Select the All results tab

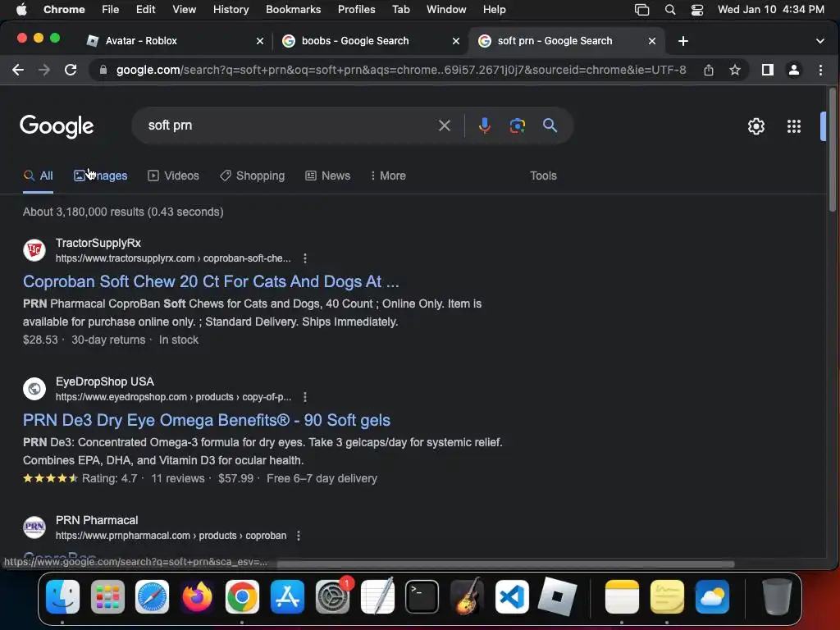(x=38, y=176)
